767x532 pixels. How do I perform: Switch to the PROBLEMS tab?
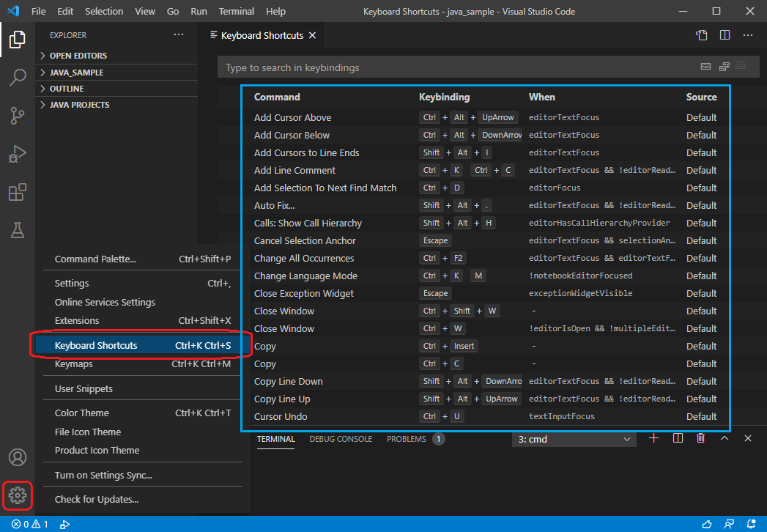click(x=415, y=439)
